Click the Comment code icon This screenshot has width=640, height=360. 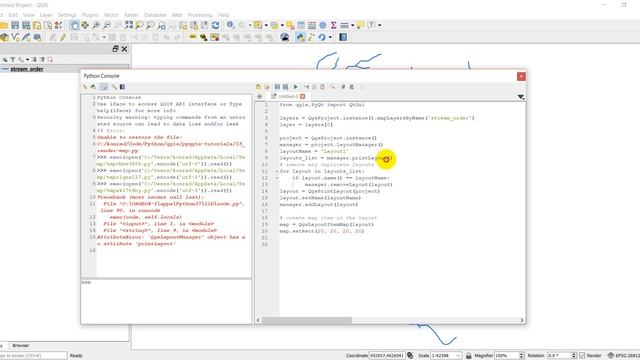coord(343,87)
